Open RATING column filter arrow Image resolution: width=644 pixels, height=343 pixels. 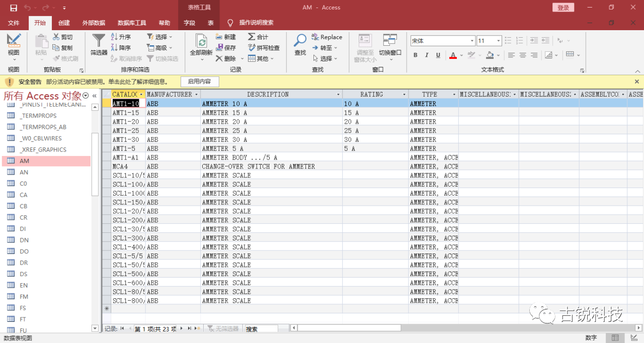click(x=404, y=95)
